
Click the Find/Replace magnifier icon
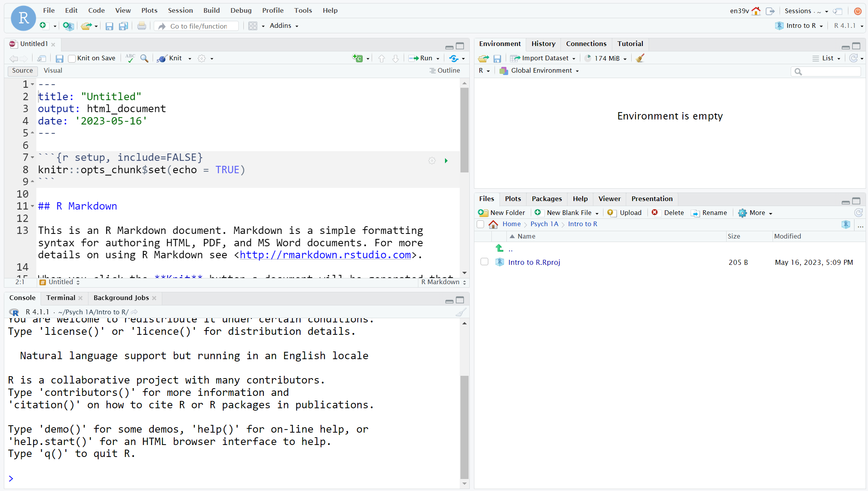[144, 58]
